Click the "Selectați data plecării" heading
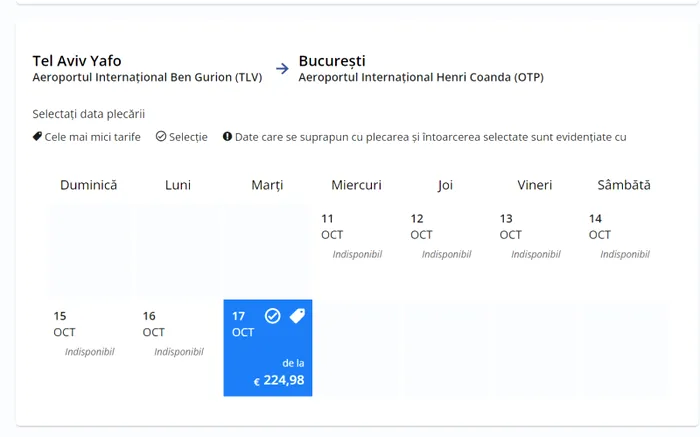700x437 pixels. click(89, 113)
